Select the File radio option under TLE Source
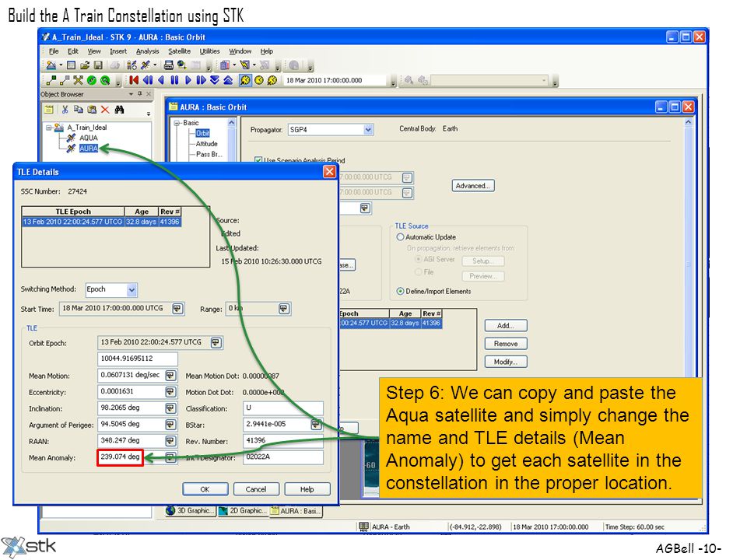 point(419,272)
